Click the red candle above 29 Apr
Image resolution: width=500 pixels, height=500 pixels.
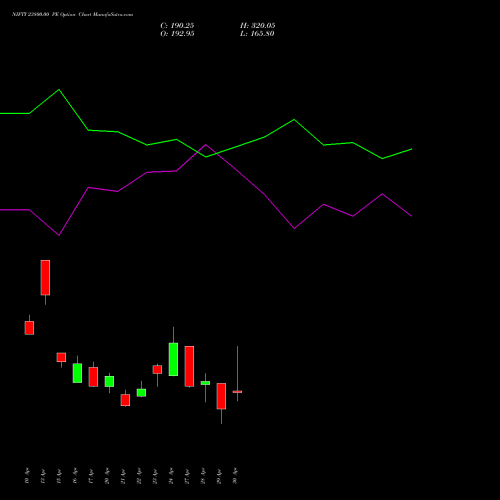click(221, 396)
